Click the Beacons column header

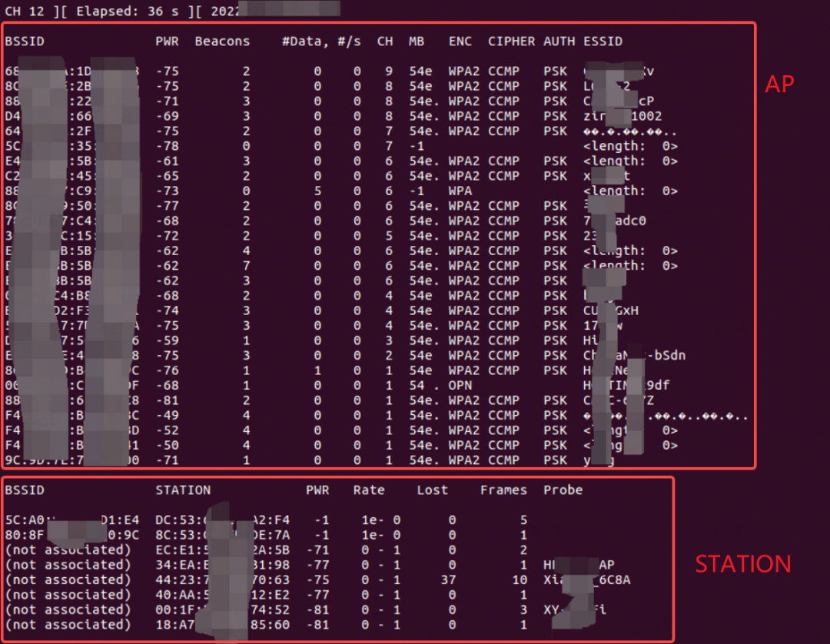pyautogui.click(x=222, y=41)
